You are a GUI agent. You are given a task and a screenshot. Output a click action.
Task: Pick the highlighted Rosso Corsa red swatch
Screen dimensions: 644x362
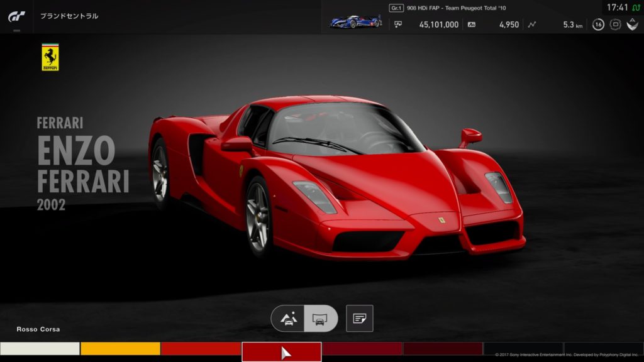point(282,352)
